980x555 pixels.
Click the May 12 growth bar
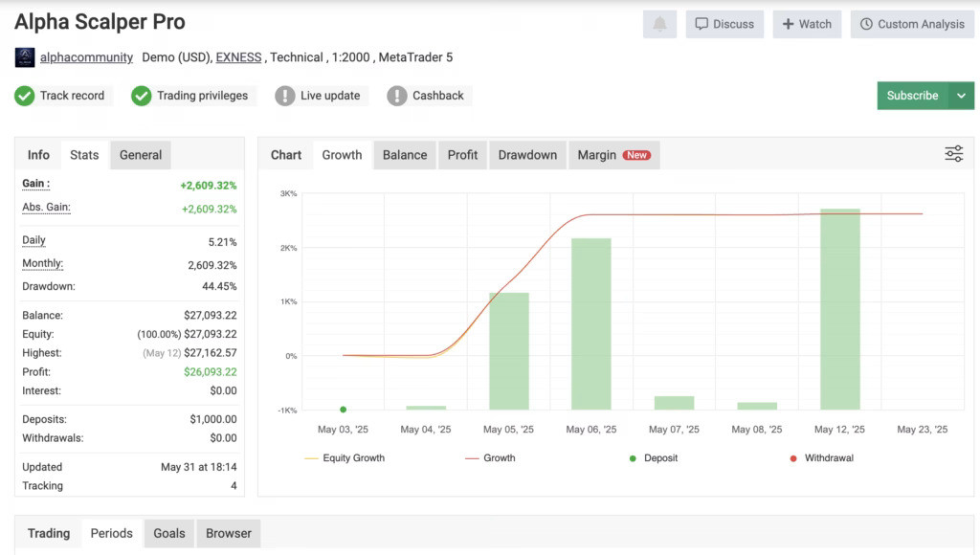(839, 308)
